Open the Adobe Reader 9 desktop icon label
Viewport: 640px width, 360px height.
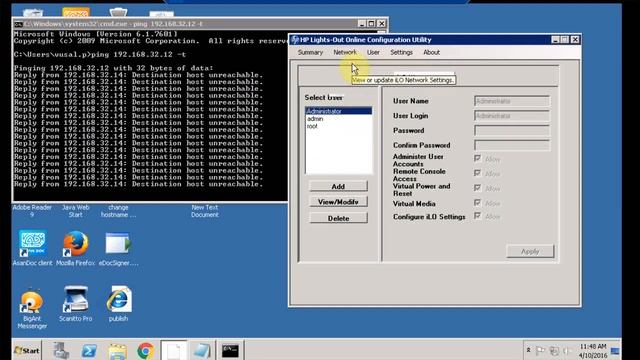32,211
